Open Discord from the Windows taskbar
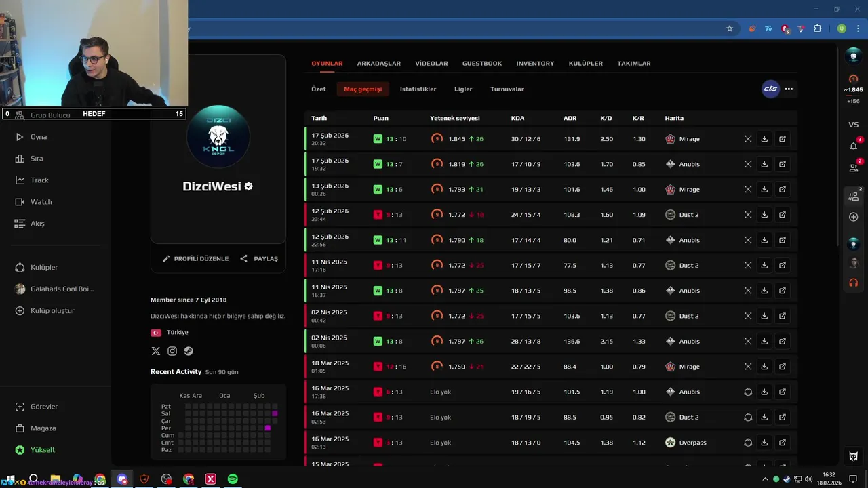Viewport: 868px width, 488px height. click(x=122, y=479)
